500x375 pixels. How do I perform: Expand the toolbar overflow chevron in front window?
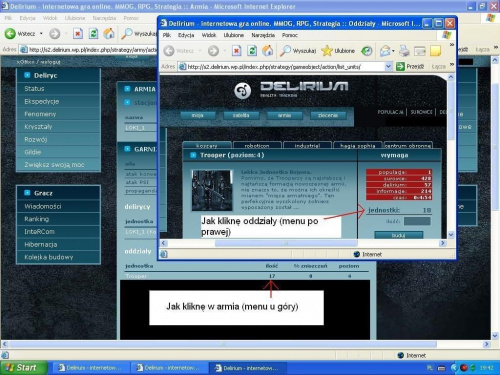pyautogui.click(x=452, y=45)
